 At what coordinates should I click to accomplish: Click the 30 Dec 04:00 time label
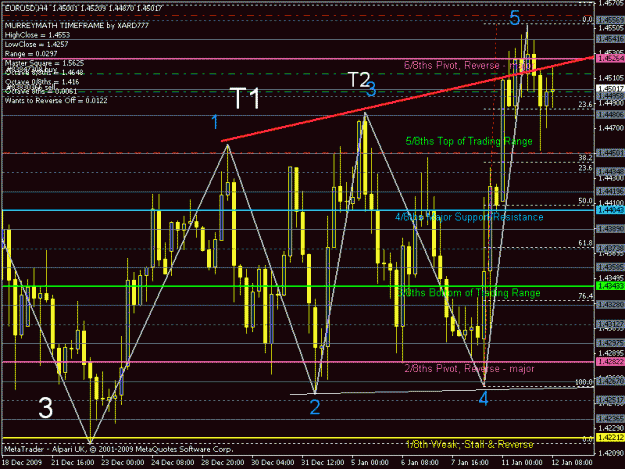[273, 463]
